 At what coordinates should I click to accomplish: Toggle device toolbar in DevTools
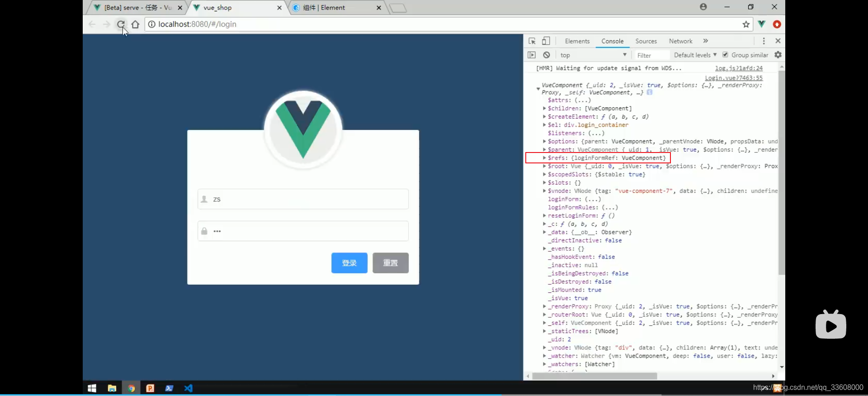[546, 41]
